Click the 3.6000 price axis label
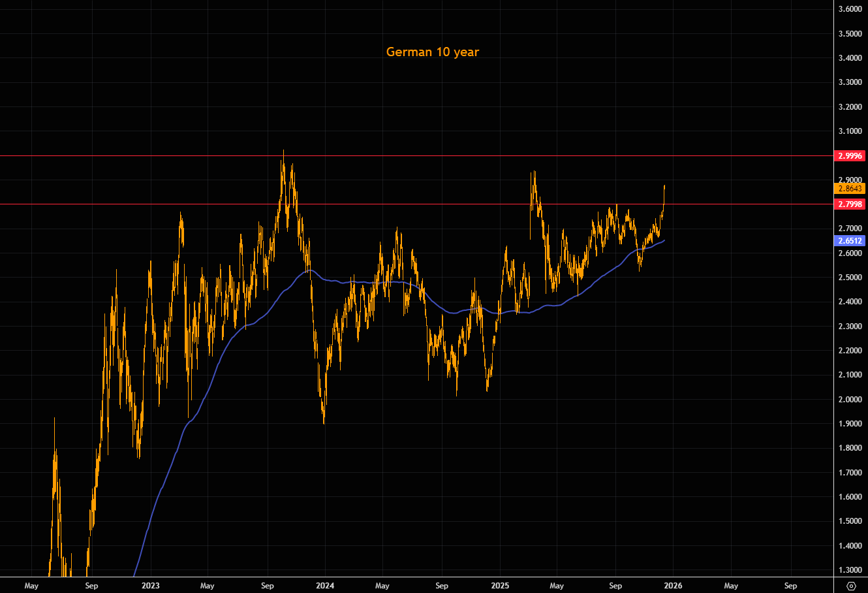This screenshot has width=868, height=593. [851, 9]
